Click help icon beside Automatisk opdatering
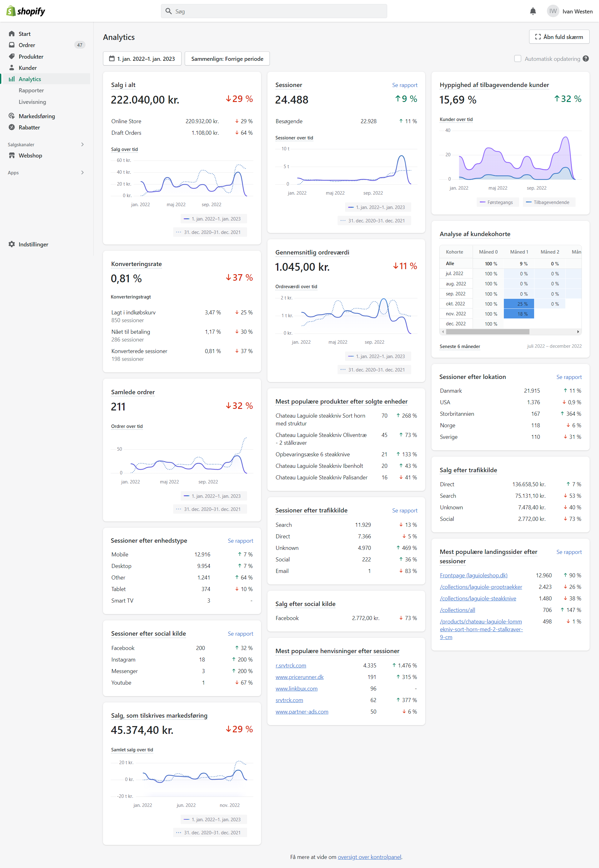This screenshot has height=868, width=599. (x=586, y=59)
